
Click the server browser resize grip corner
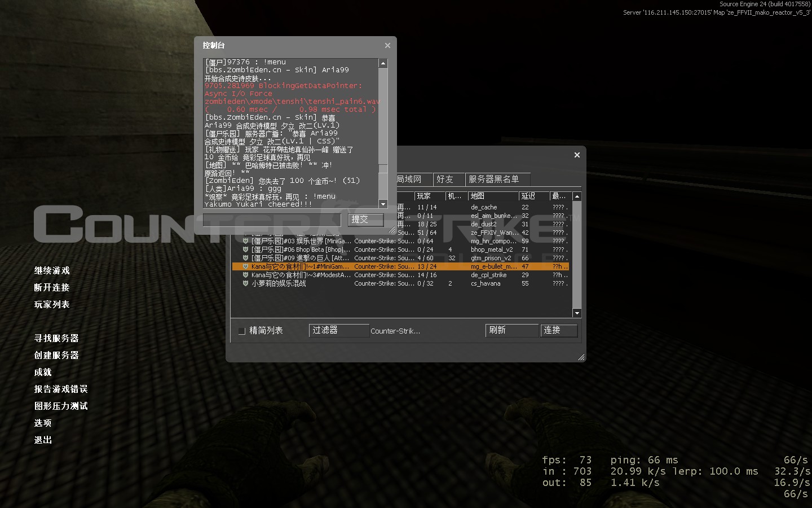point(581,357)
